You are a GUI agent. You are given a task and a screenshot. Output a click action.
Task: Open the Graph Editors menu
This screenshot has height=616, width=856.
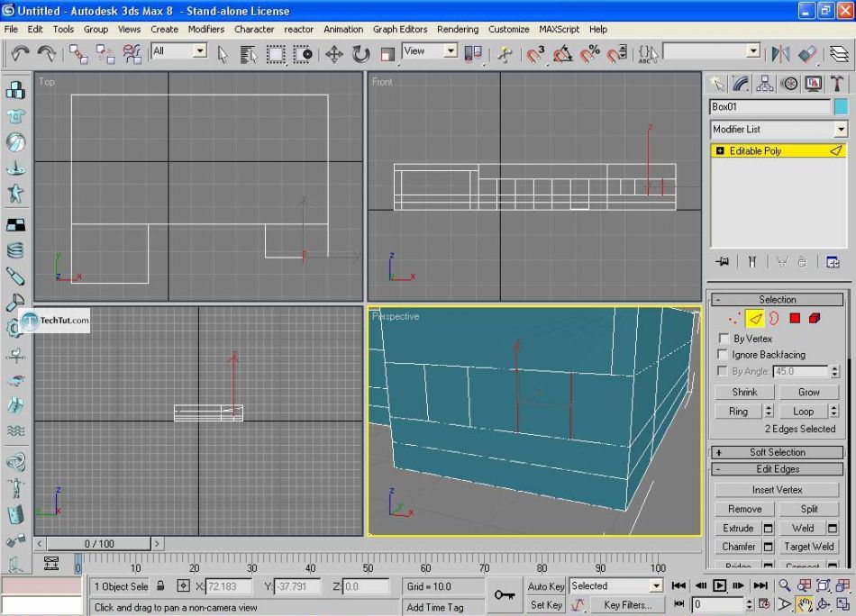pyautogui.click(x=399, y=29)
